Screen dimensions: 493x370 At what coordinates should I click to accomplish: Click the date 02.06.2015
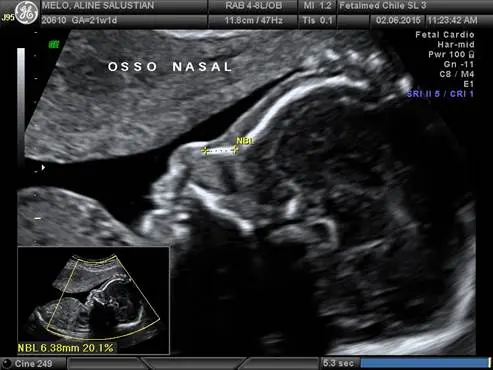(398, 20)
